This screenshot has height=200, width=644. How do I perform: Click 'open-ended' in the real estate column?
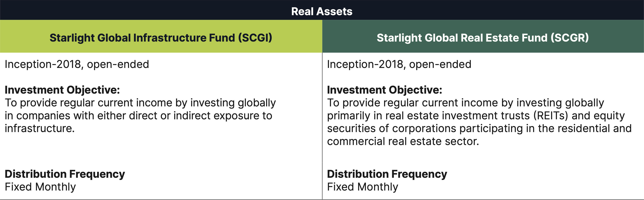(x=440, y=64)
